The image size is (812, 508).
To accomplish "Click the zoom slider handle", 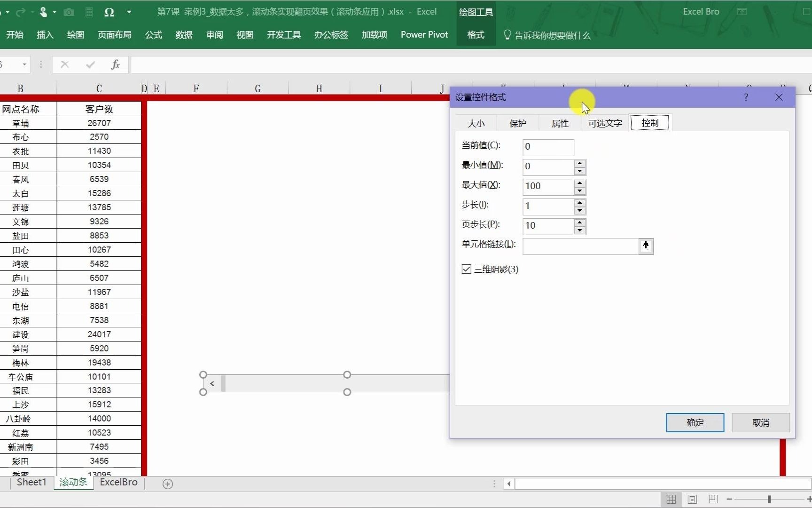I will pyautogui.click(x=769, y=499).
